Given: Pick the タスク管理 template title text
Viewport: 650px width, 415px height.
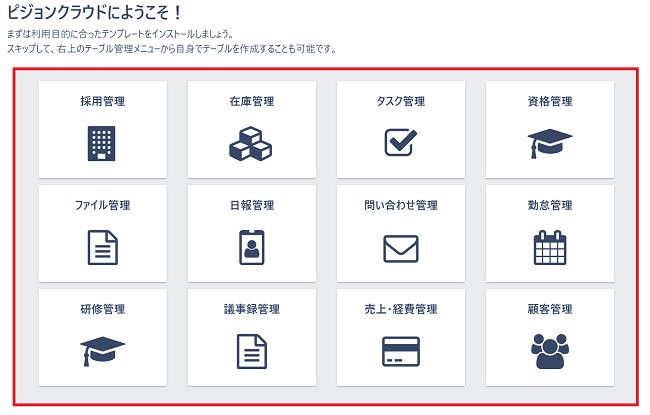Looking at the screenshot, I should 400,101.
